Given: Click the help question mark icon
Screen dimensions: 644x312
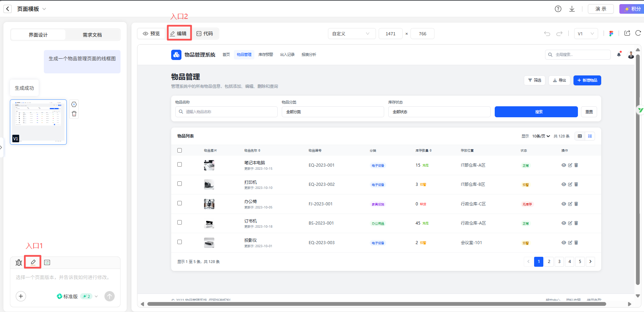Looking at the screenshot, I should coord(558,9).
